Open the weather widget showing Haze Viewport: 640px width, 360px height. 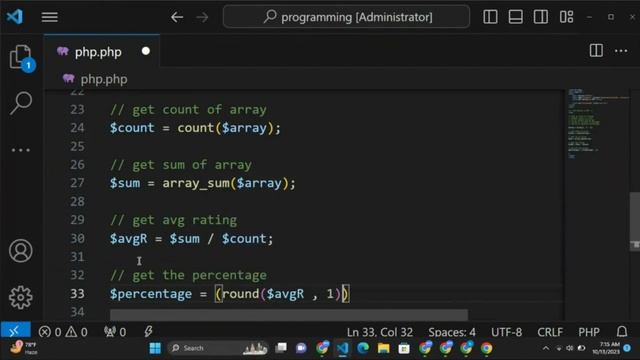coord(24,348)
